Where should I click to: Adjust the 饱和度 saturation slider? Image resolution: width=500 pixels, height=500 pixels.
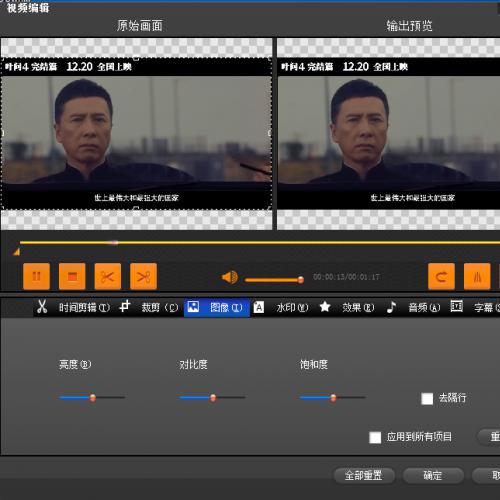click(x=332, y=397)
